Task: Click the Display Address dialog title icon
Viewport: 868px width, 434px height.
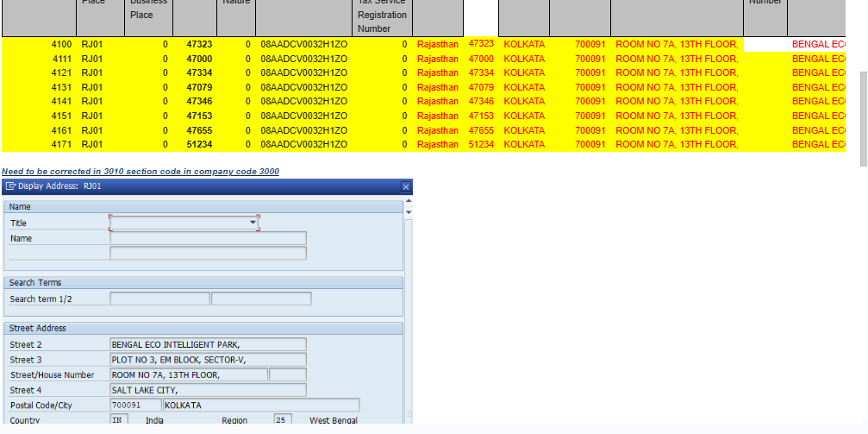Action: click(x=9, y=186)
